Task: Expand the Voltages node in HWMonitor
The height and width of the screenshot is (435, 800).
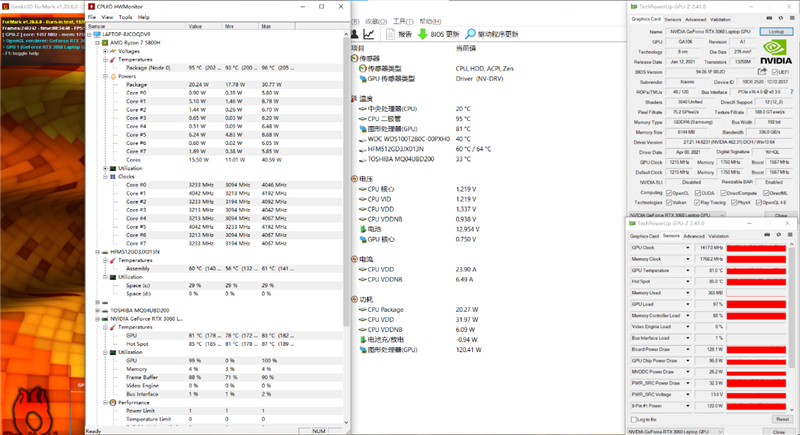Action: [105, 52]
